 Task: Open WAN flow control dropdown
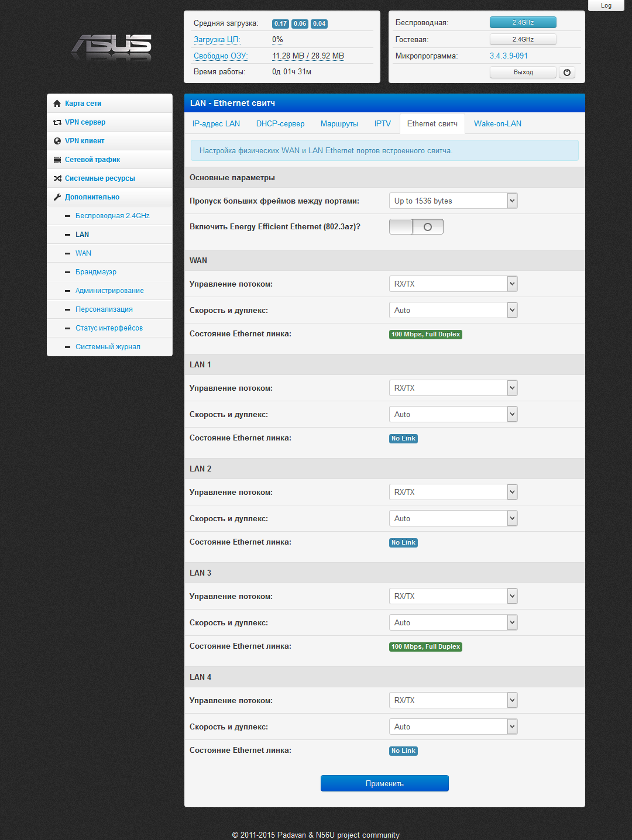453,284
